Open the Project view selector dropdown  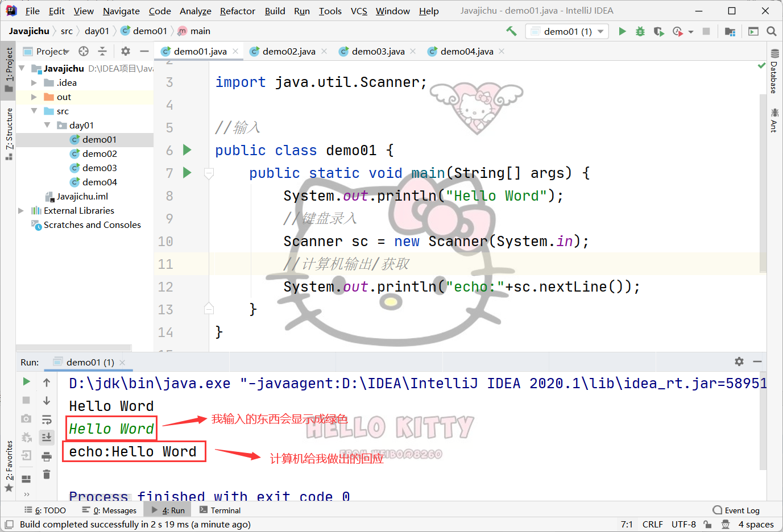pos(53,51)
